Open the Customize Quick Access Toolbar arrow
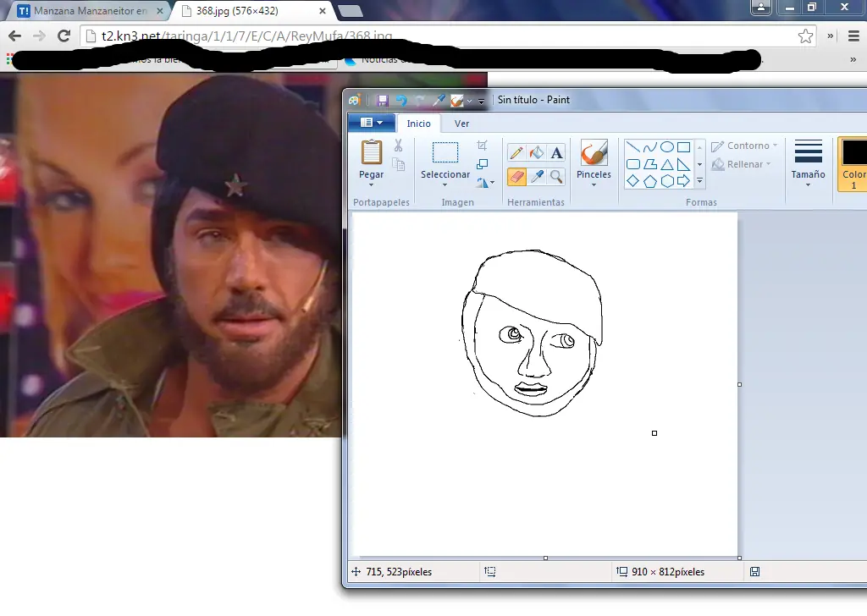 tap(481, 101)
